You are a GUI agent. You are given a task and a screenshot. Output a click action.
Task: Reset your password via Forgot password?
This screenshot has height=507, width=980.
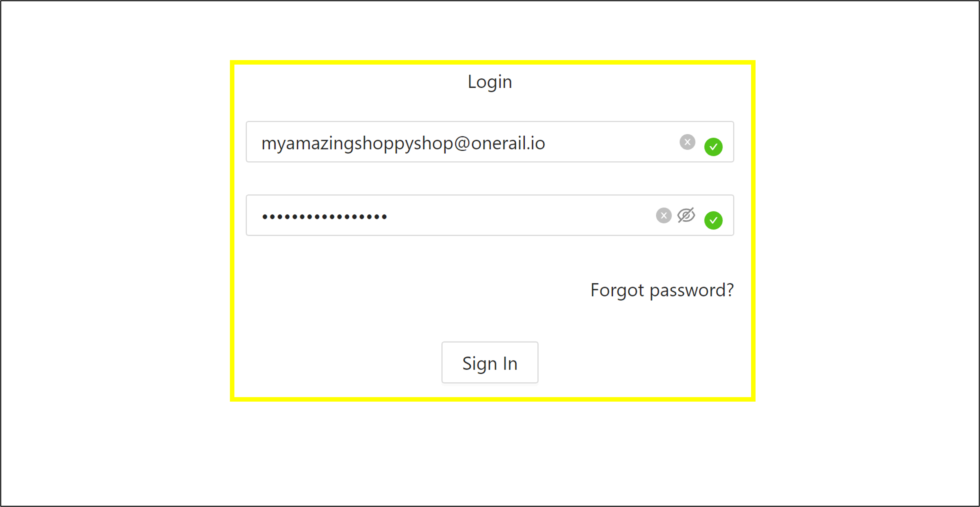point(661,290)
